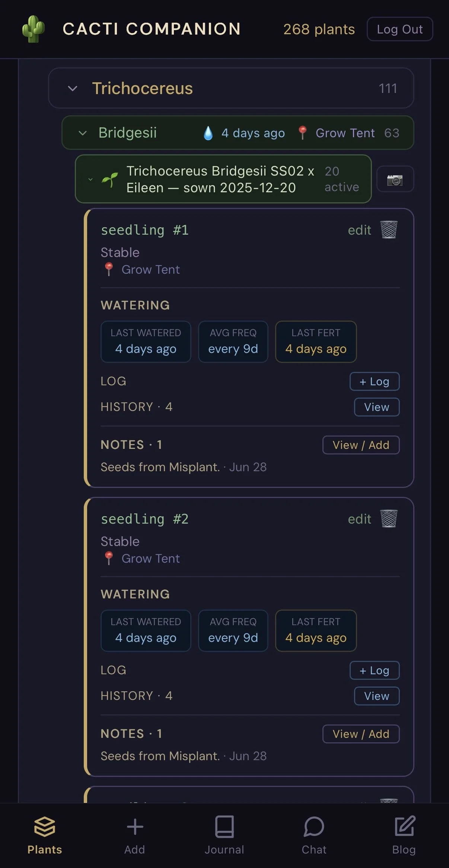Open the camera photo button
This screenshot has height=868, width=449.
[395, 180]
